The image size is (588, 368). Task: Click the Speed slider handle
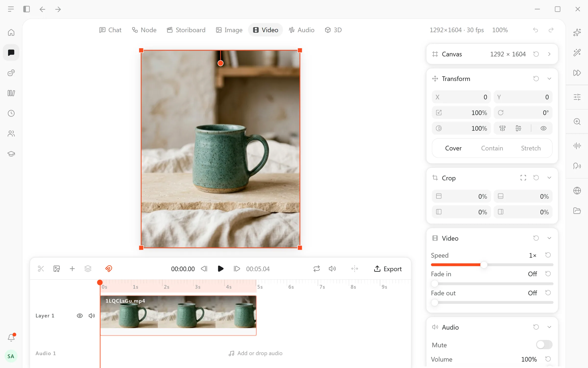[x=484, y=265]
